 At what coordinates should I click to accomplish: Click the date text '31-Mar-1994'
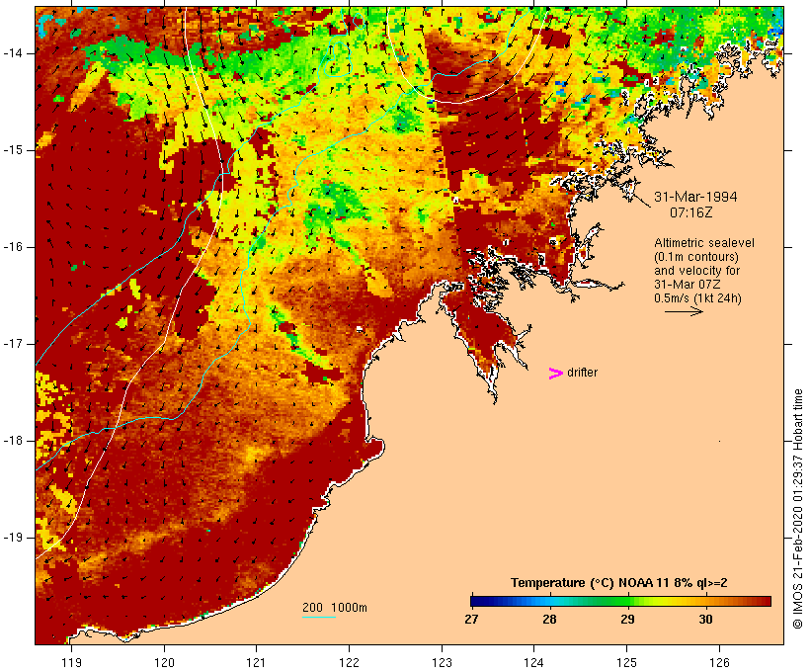pyautogui.click(x=695, y=197)
